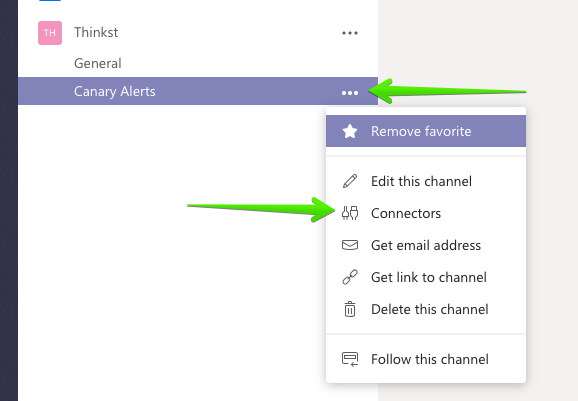This screenshot has width=578, height=401.
Task: Select Get link to channel menu text
Action: (x=429, y=277)
